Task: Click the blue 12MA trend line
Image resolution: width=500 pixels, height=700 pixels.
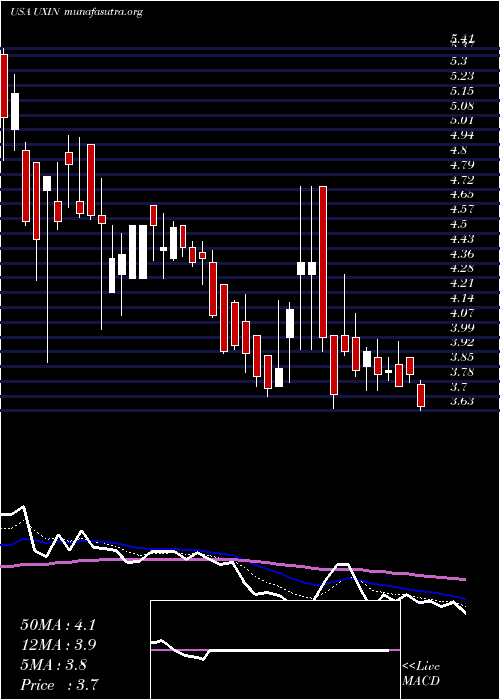Action: [x=233, y=553]
